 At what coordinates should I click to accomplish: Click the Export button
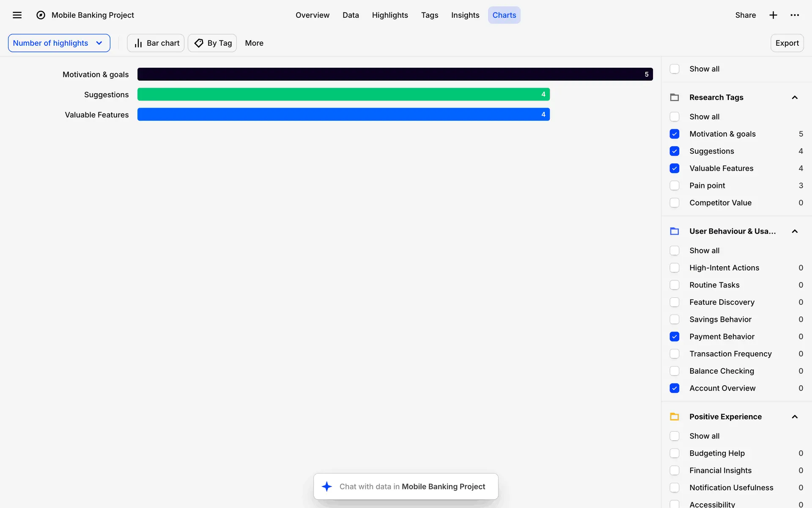(787, 43)
